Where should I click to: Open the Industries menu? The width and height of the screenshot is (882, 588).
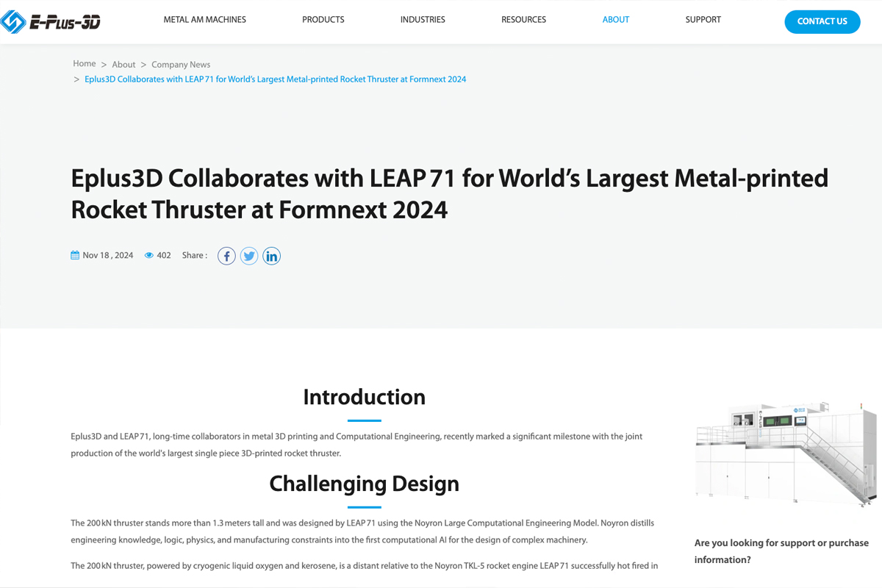coord(423,20)
